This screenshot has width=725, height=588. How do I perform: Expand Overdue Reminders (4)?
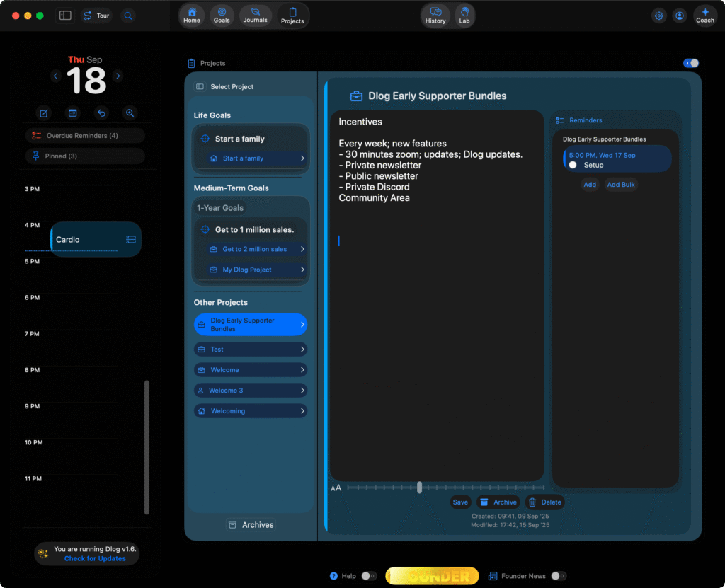coord(85,135)
